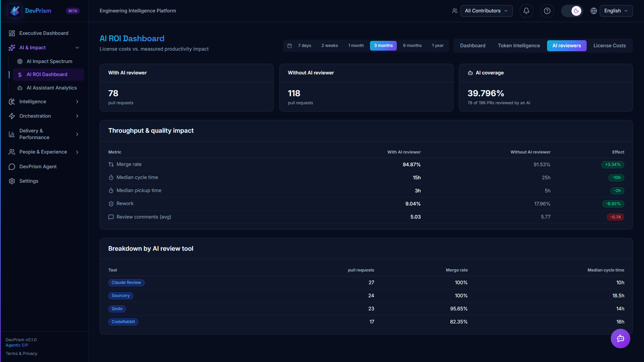Screen dimensions: 644x362
Task: Click the Claude Review tool tag
Action: [126, 283]
